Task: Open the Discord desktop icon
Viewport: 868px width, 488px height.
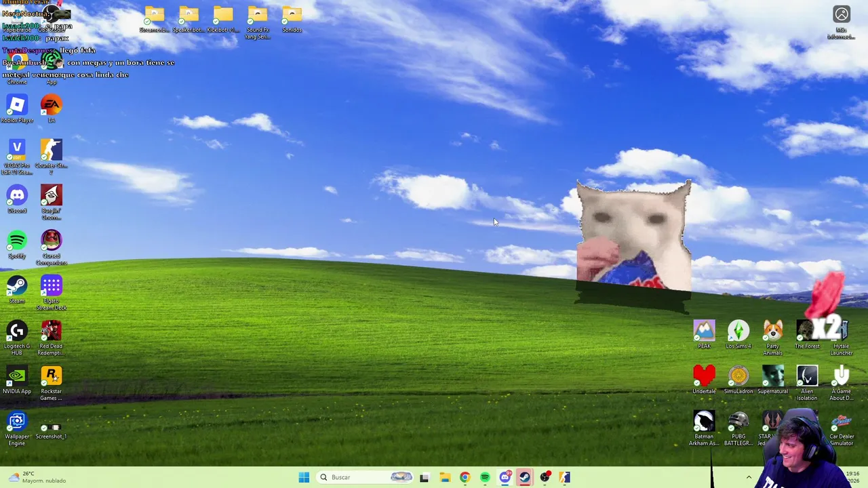Action: pyautogui.click(x=17, y=199)
